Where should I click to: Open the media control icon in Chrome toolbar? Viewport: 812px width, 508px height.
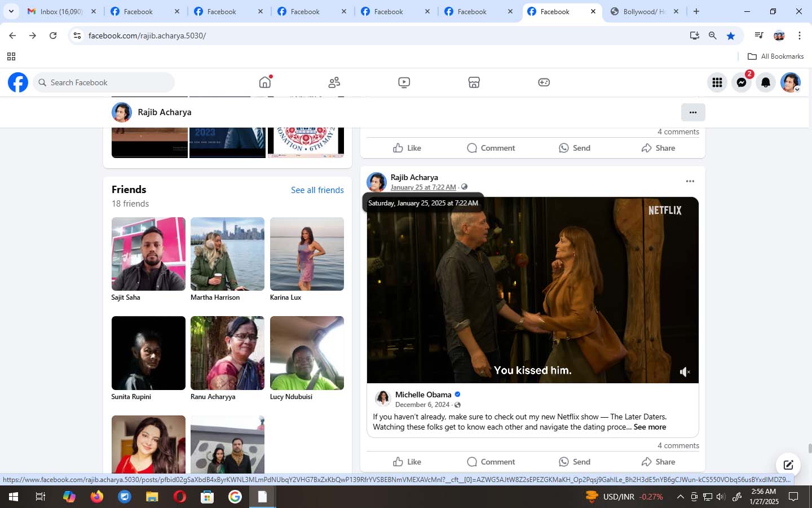759,36
